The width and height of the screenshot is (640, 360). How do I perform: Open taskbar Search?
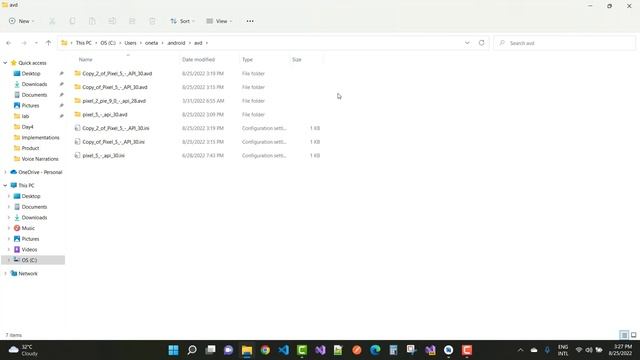point(192,350)
